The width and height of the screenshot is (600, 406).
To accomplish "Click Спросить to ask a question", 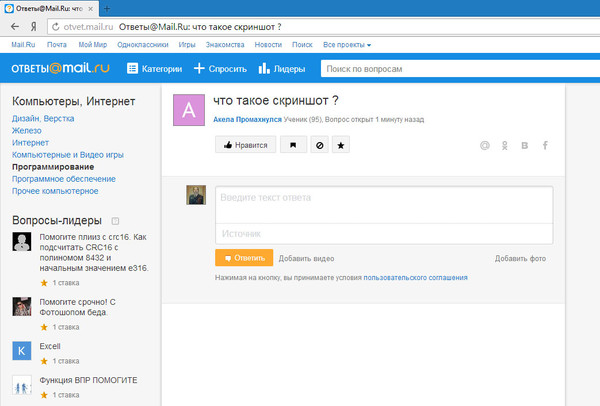I will click(220, 68).
